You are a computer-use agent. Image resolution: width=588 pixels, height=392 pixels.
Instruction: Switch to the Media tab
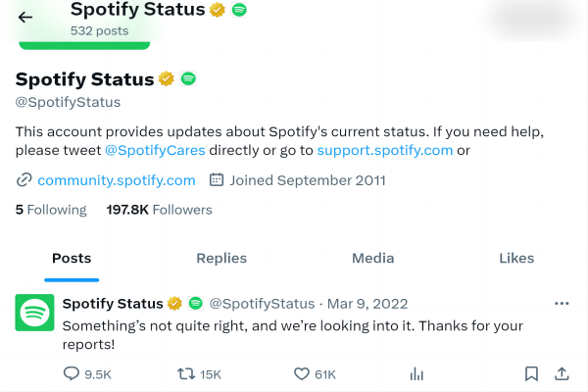[x=372, y=259]
